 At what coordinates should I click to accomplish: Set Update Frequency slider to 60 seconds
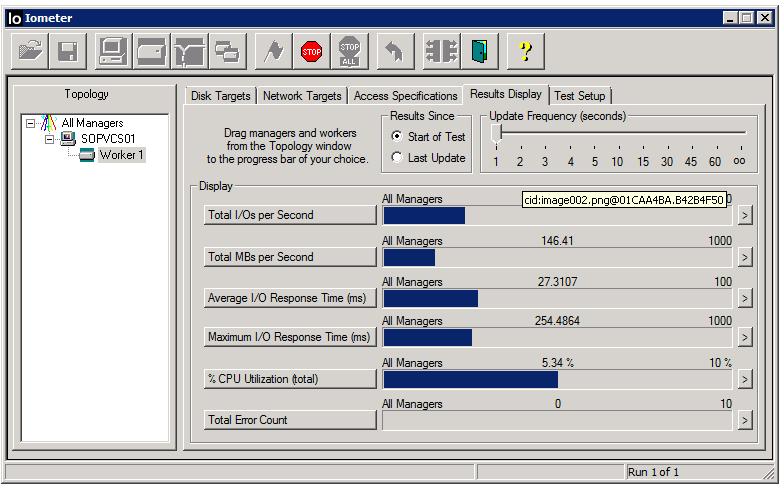click(x=717, y=133)
